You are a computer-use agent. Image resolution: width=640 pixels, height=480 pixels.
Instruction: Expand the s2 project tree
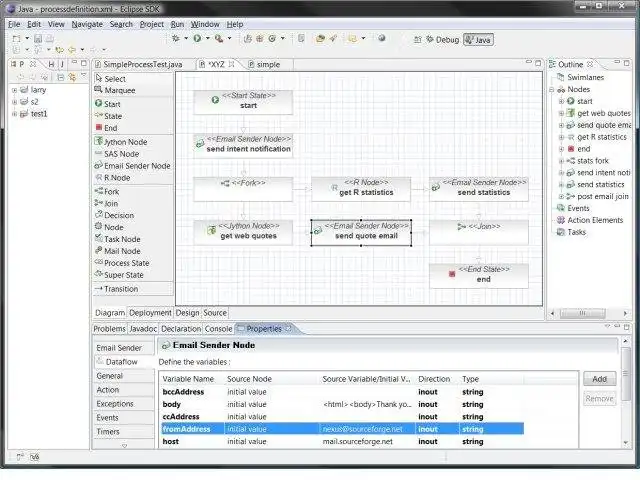tap(14, 102)
